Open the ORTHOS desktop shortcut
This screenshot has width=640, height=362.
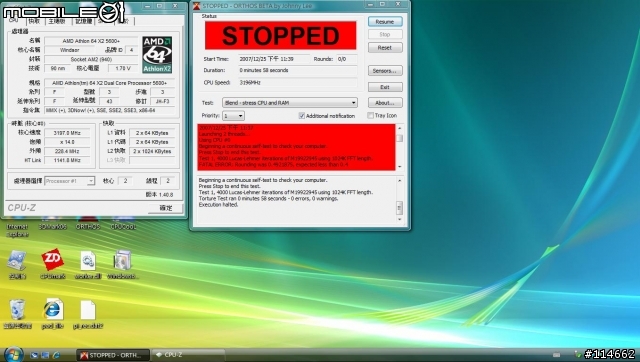tap(88, 224)
